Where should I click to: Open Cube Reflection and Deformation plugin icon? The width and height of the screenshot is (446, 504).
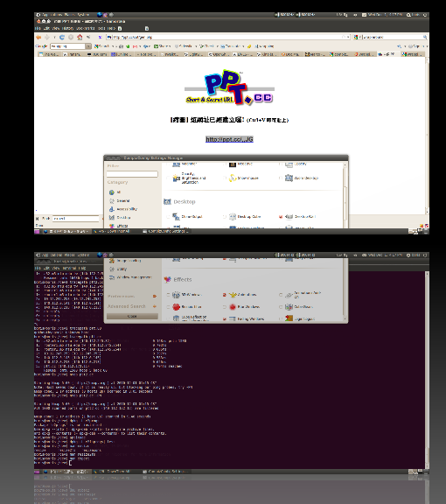176,318
